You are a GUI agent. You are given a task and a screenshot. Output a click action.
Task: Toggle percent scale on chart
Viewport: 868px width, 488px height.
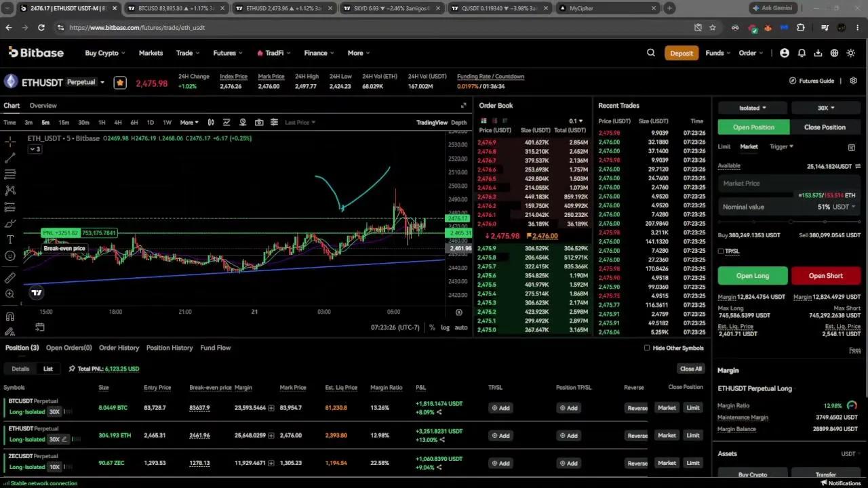coord(432,327)
